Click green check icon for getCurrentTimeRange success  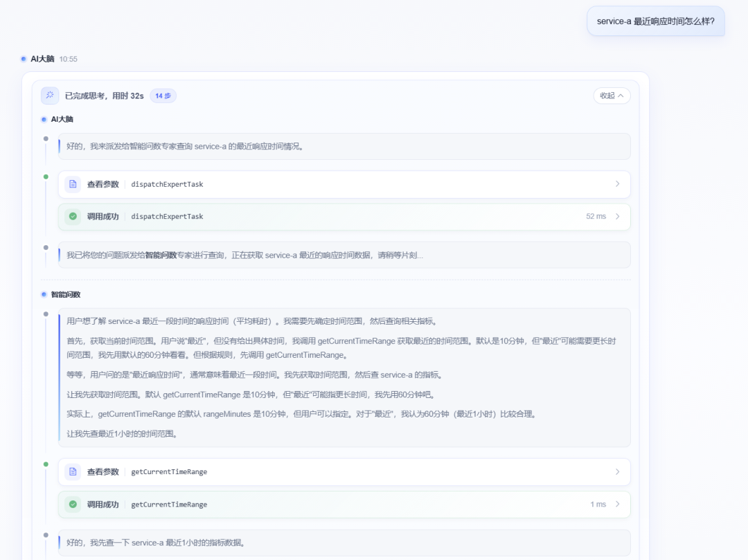(x=73, y=504)
